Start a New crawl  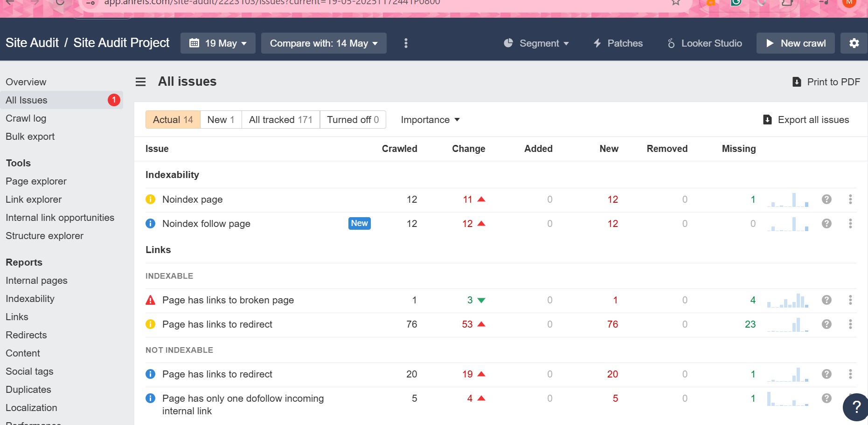click(795, 43)
